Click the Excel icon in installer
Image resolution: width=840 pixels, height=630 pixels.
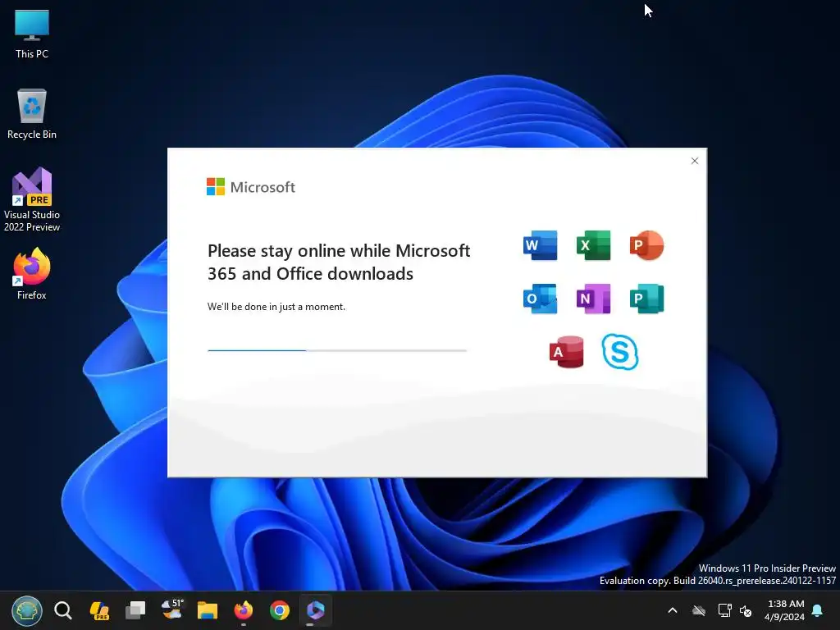coord(594,245)
